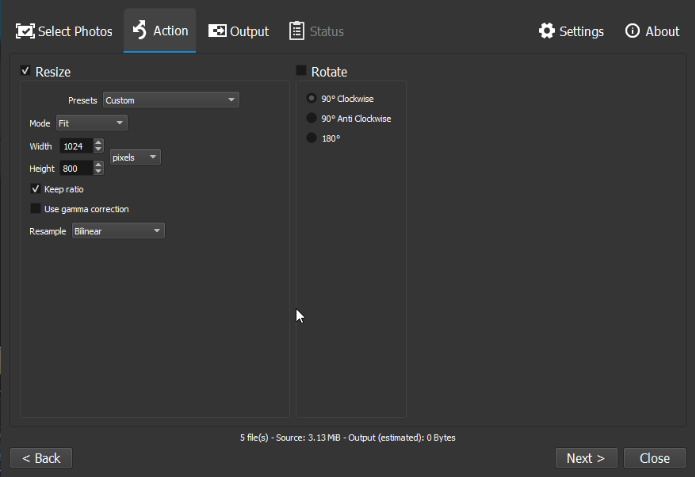The width and height of the screenshot is (695, 477).
Task: Click the Status tab clipboard icon
Action: pos(297,31)
